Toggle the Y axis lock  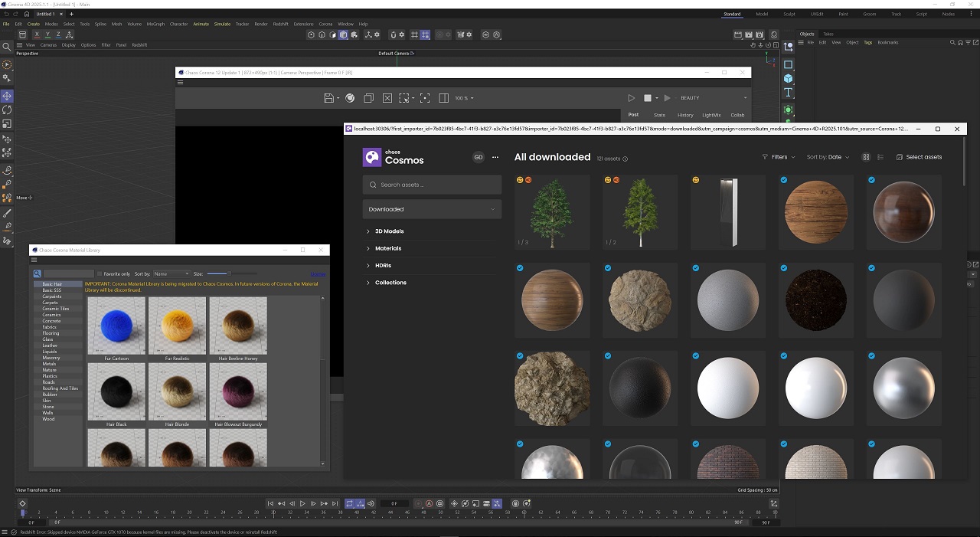(47, 34)
